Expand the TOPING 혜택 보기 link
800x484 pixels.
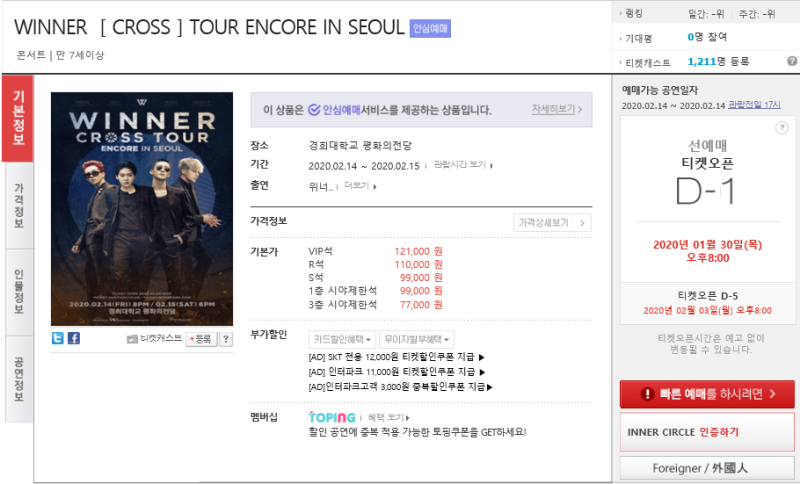point(388,418)
